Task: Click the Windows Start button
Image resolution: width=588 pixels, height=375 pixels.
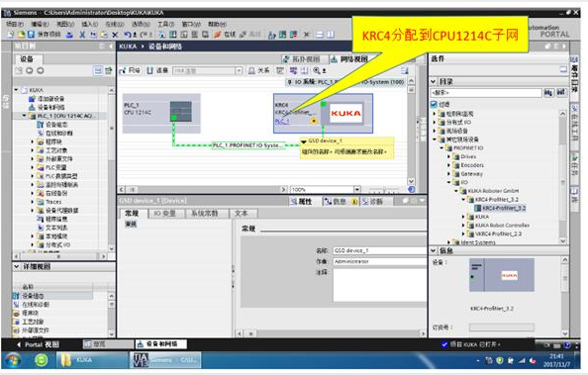Action: tap(13, 360)
